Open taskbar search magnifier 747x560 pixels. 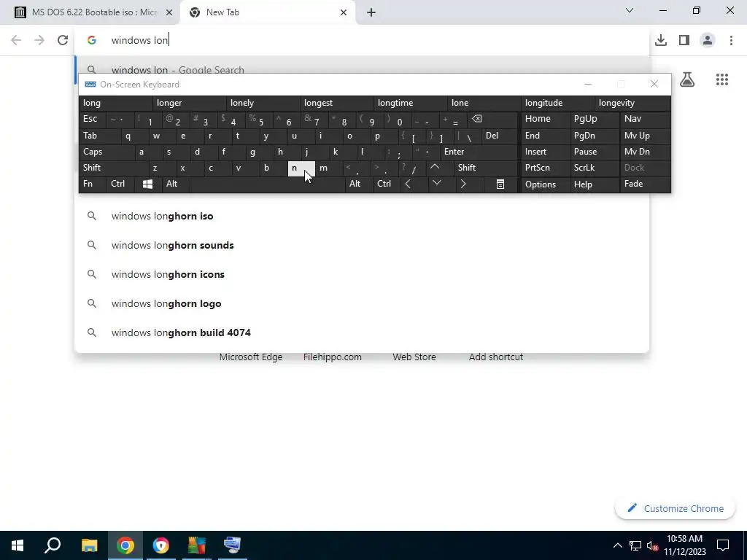coord(53,545)
